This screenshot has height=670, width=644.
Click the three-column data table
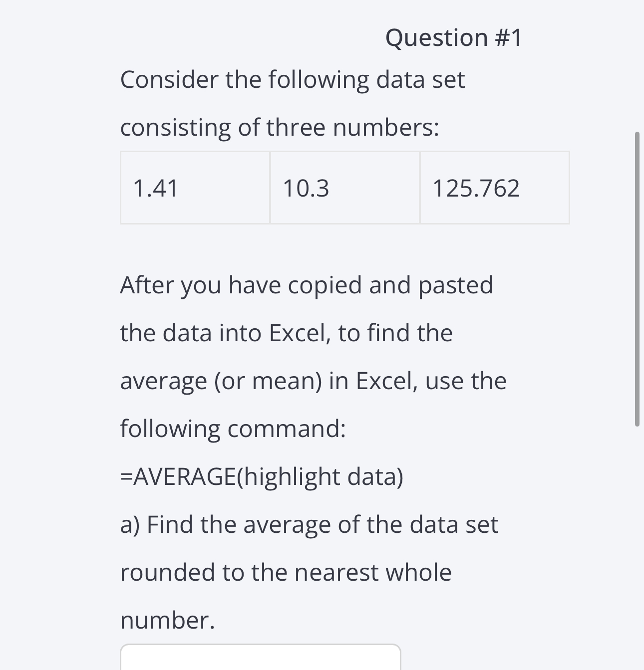[x=344, y=188]
